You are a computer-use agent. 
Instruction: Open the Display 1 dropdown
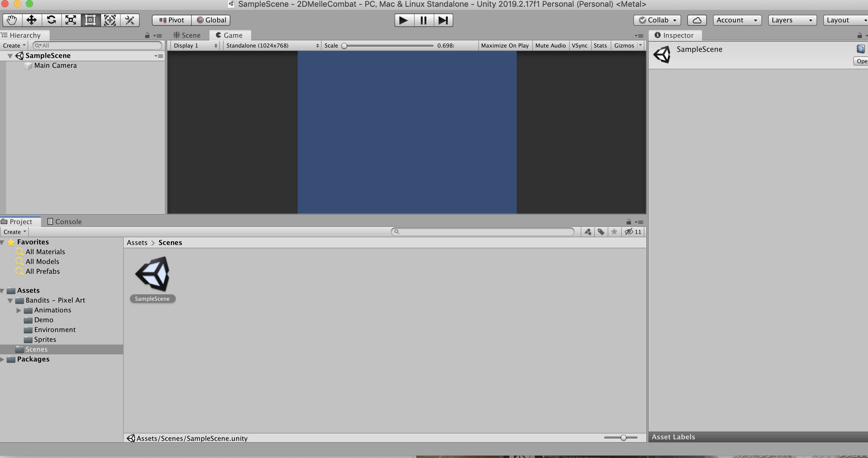tap(195, 46)
